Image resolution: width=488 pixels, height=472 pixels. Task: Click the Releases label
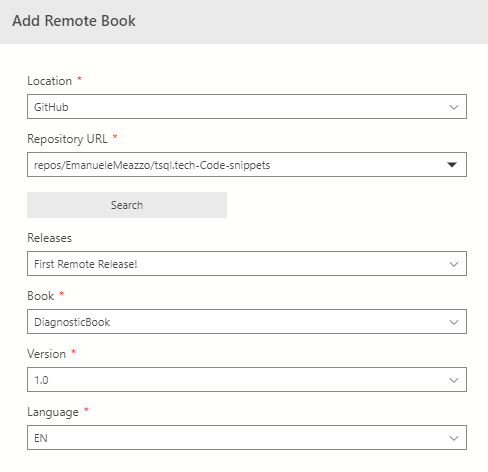tap(49, 238)
